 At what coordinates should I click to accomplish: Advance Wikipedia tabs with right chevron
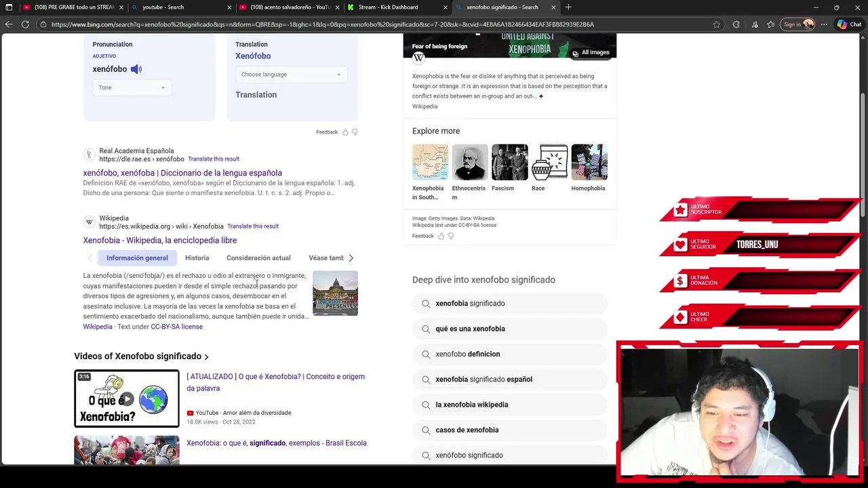pos(351,258)
